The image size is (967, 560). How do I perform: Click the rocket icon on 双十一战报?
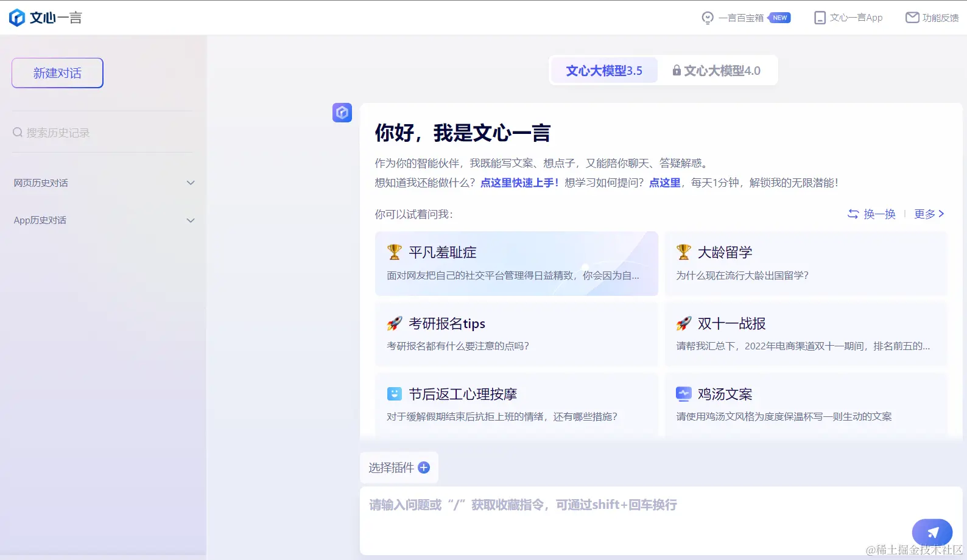pyautogui.click(x=684, y=323)
